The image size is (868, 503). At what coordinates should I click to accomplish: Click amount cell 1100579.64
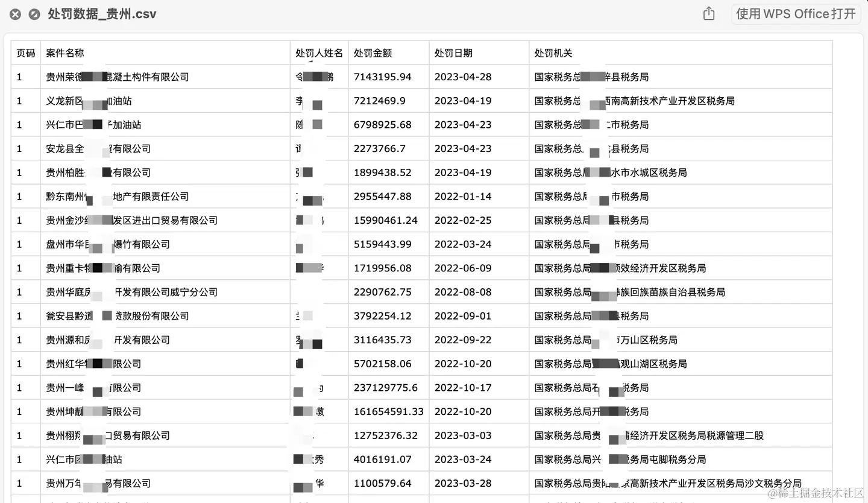coord(389,483)
